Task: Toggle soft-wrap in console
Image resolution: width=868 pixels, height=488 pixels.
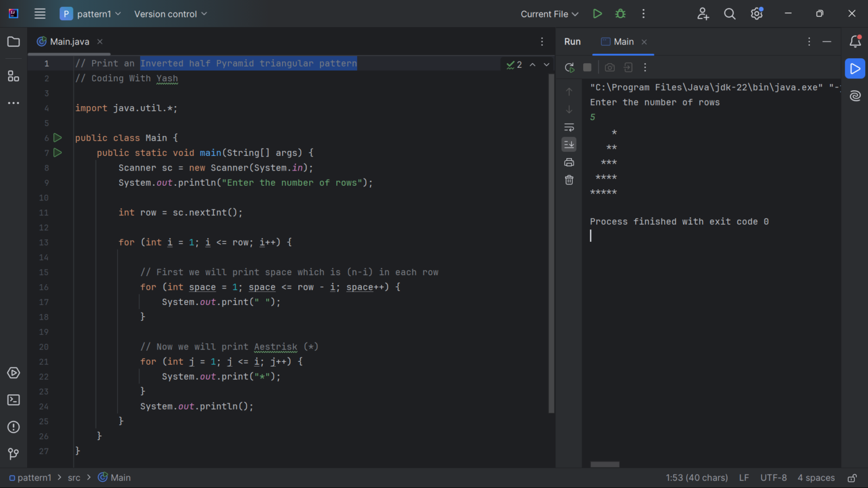Action: tap(569, 127)
